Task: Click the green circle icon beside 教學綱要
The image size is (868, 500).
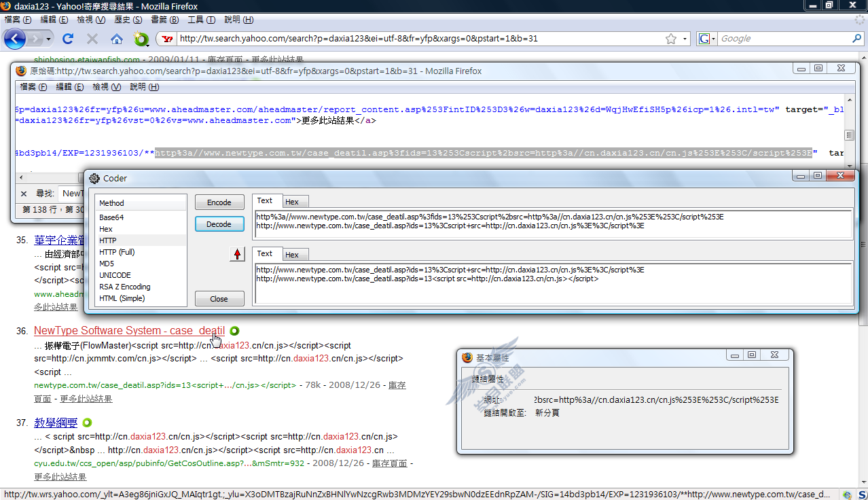Action: click(x=87, y=423)
